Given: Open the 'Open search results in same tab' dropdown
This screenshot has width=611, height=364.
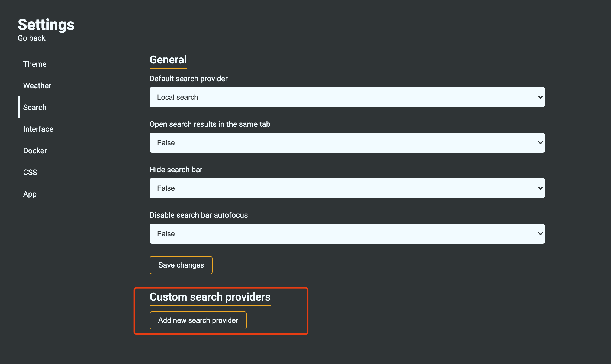Looking at the screenshot, I should (x=347, y=143).
